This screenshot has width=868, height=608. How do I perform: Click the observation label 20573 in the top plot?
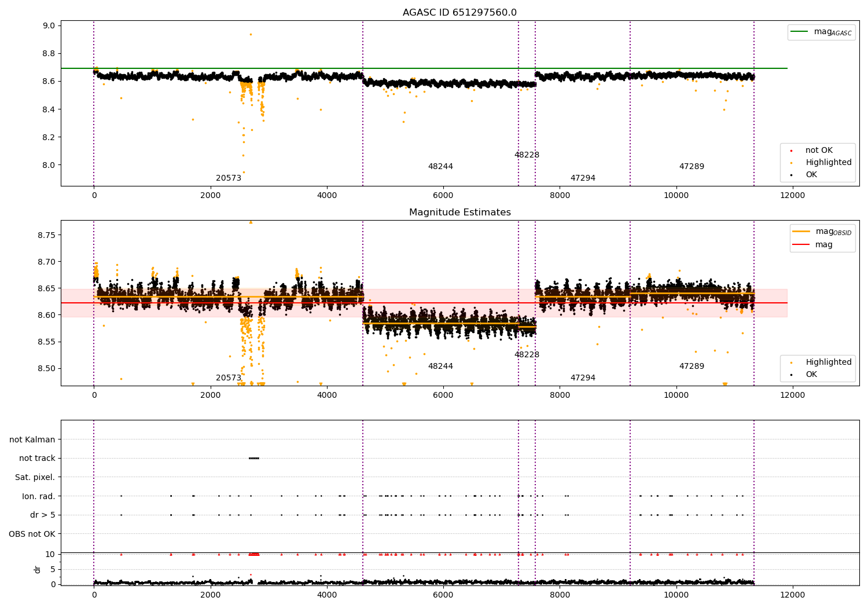229,178
